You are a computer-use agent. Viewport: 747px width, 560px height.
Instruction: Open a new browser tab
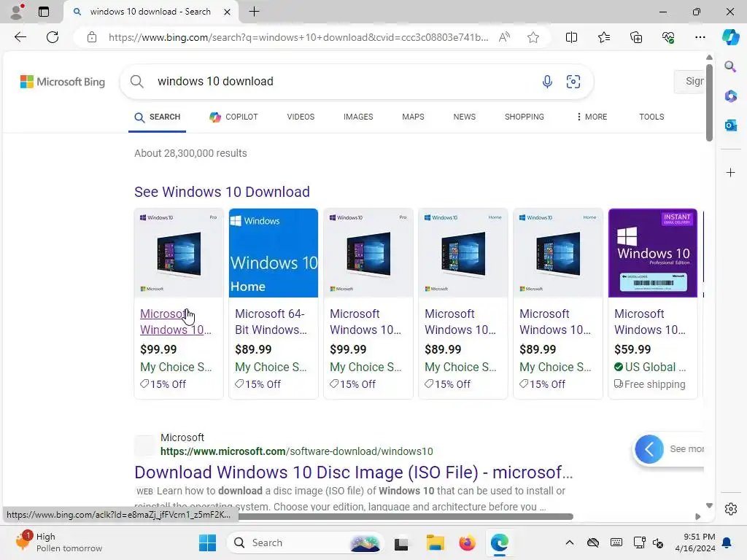[255, 12]
